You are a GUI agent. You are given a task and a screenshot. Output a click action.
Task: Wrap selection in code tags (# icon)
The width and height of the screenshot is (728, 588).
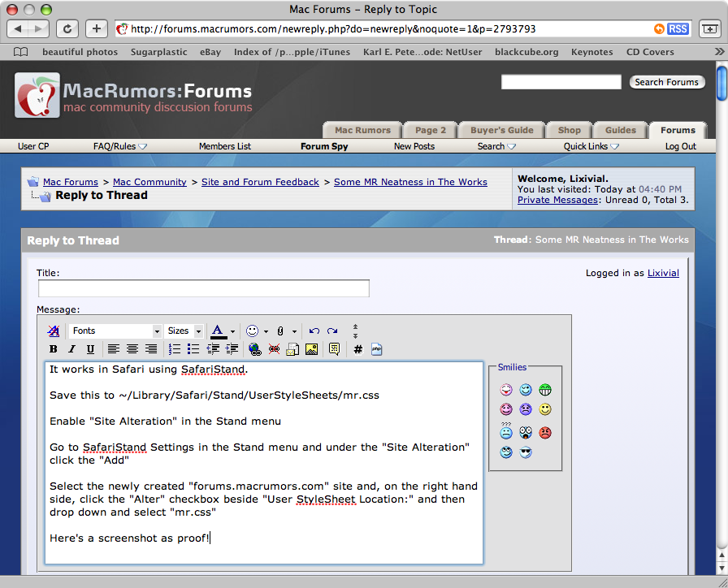[358, 349]
